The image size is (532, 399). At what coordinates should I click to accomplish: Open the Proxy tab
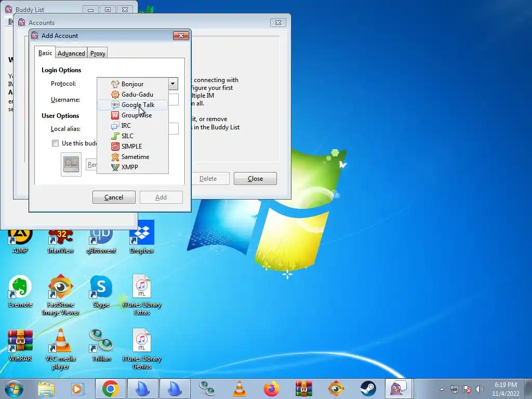[98, 54]
